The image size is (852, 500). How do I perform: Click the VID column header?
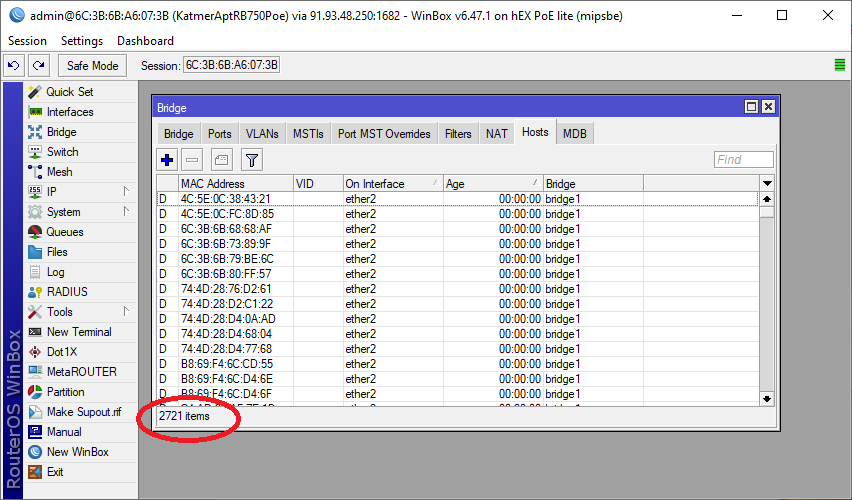(318, 184)
